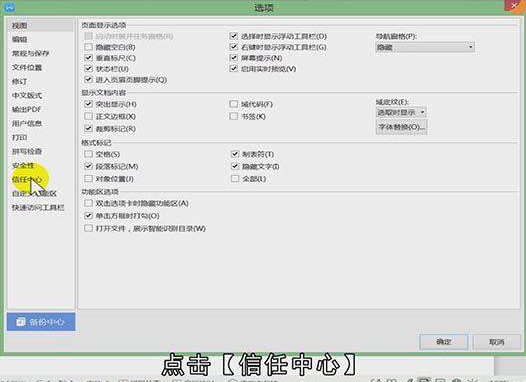Open the 打印 options page
The height and width of the screenshot is (382, 526).
[x=20, y=138]
